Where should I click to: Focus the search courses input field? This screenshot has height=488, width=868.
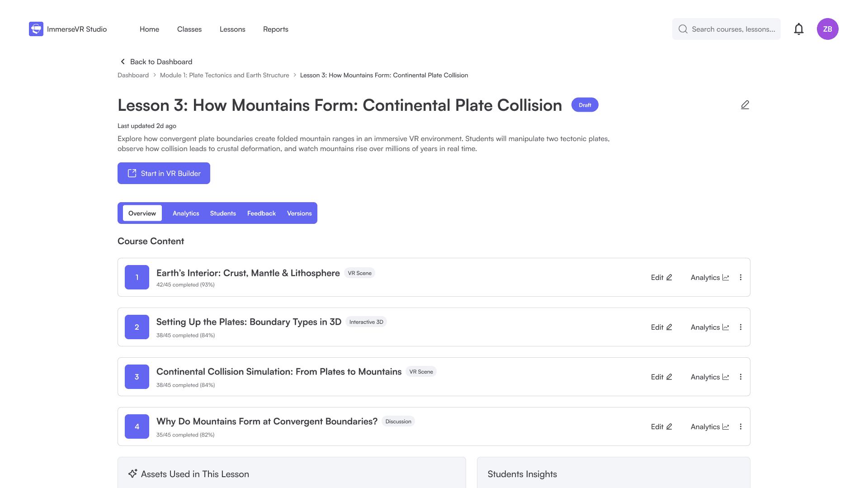click(x=733, y=29)
